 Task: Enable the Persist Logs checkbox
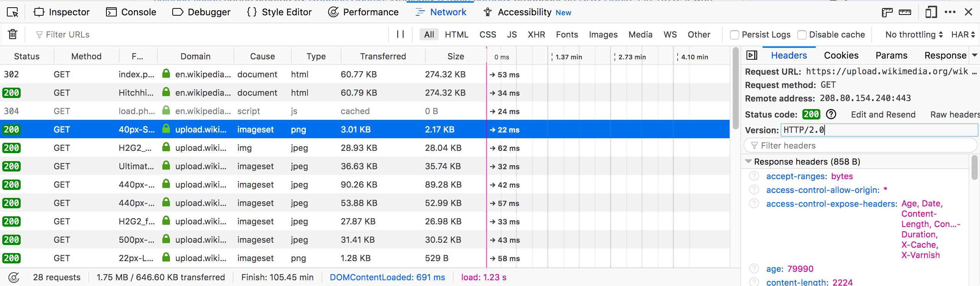click(735, 35)
